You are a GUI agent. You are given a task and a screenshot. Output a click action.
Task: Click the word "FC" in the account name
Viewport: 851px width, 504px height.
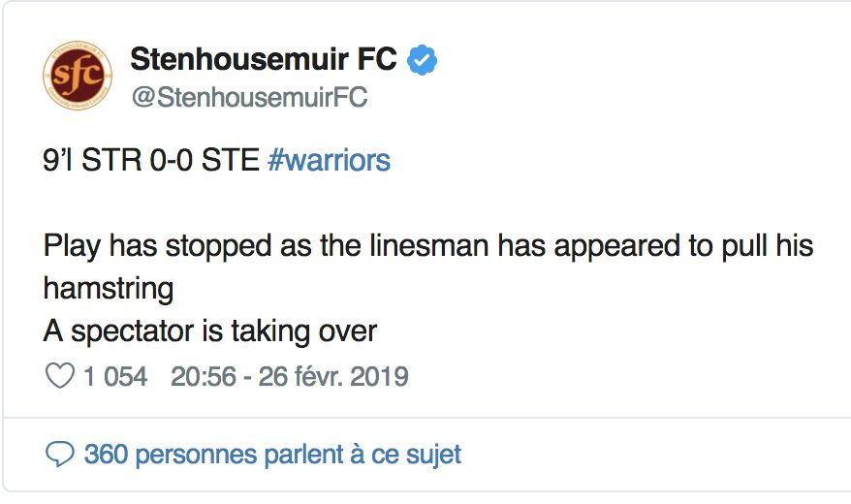(373, 60)
